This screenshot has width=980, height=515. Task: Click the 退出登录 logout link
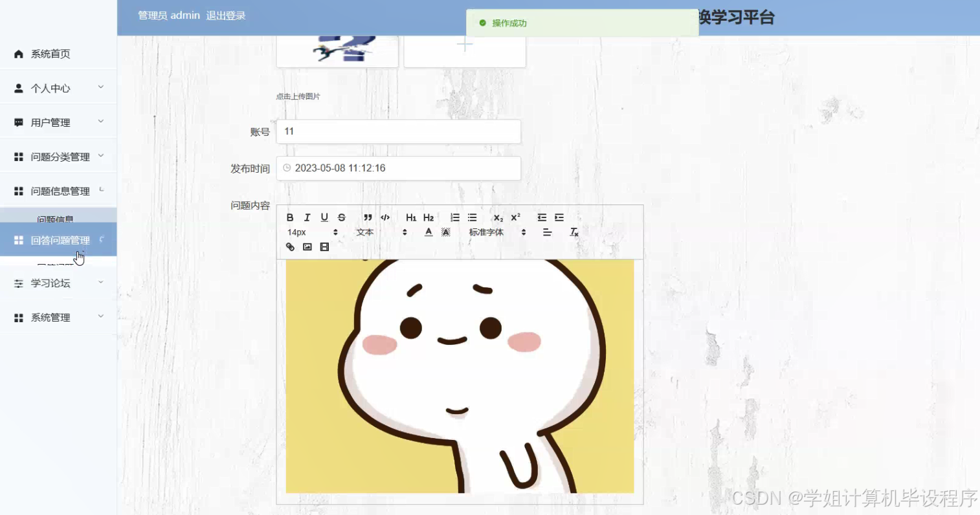coord(226,16)
